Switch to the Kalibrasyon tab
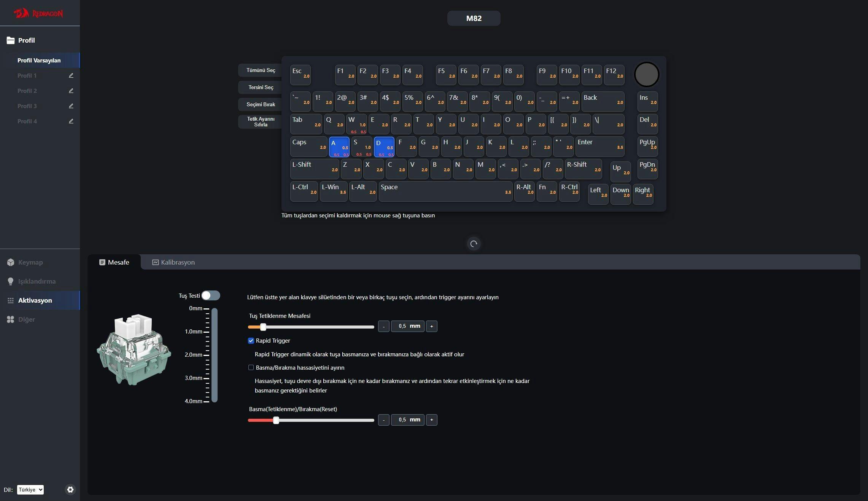The height and width of the screenshot is (501, 868). point(173,262)
